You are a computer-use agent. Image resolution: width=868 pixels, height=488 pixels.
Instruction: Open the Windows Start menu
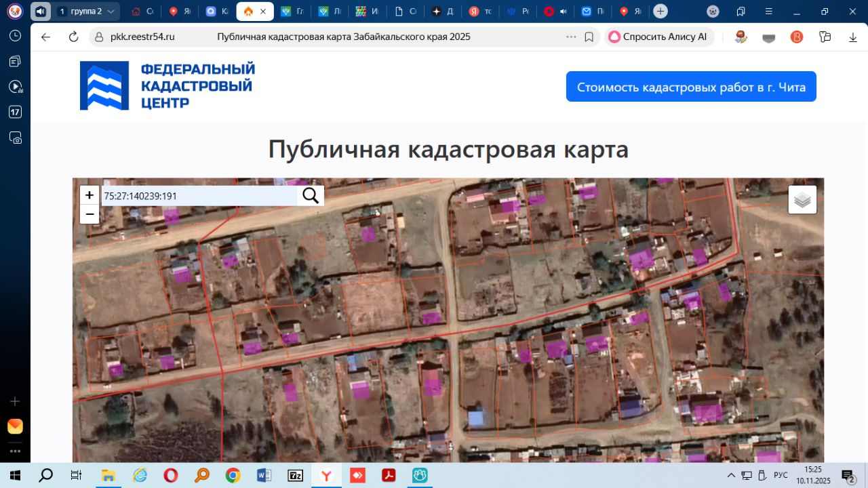15,475
